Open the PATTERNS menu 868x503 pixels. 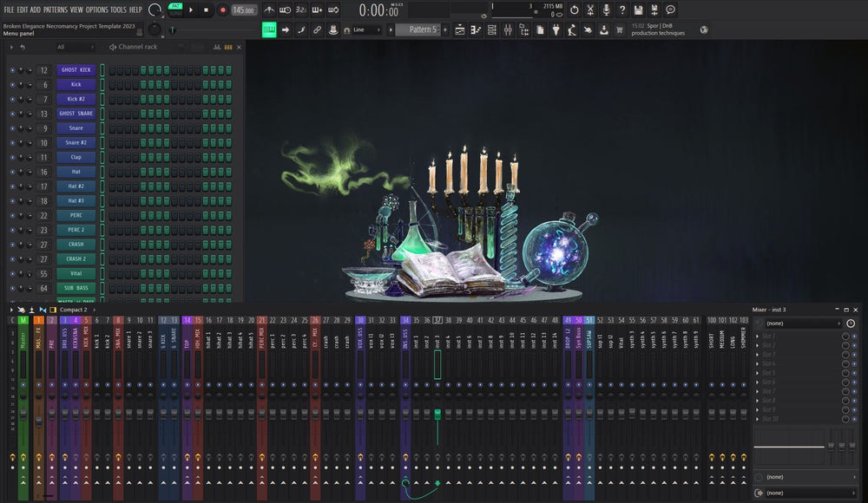[55, 10]
